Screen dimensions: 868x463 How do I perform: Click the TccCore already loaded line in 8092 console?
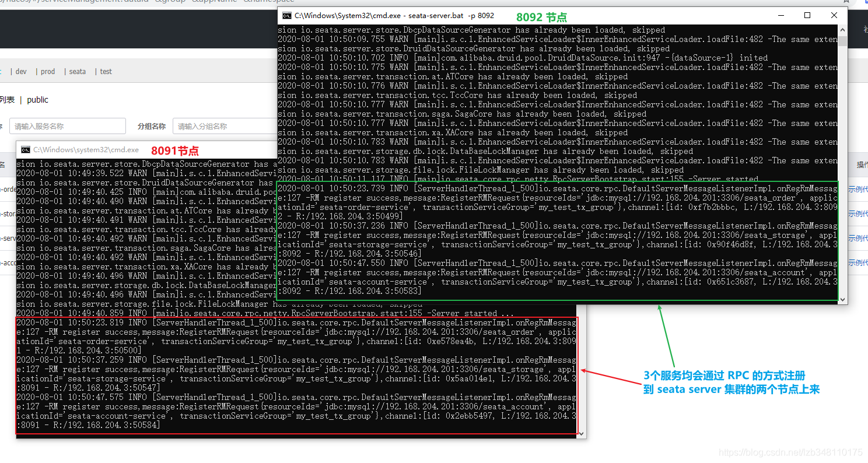coord(457,95)
